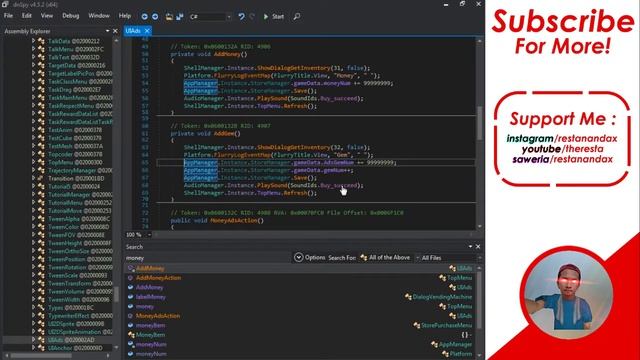Open the All of the Above dropdown

click(389, 258)
